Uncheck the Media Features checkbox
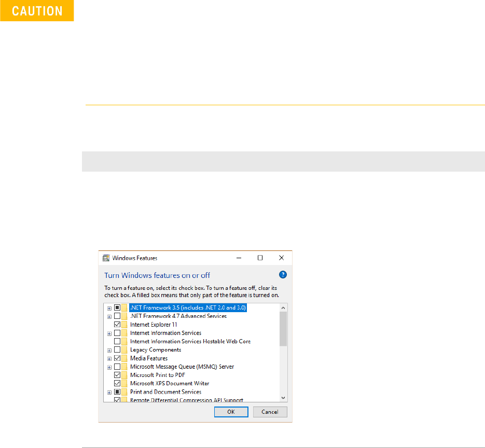Viewport: 485px width, 448px height. [117, 358]
